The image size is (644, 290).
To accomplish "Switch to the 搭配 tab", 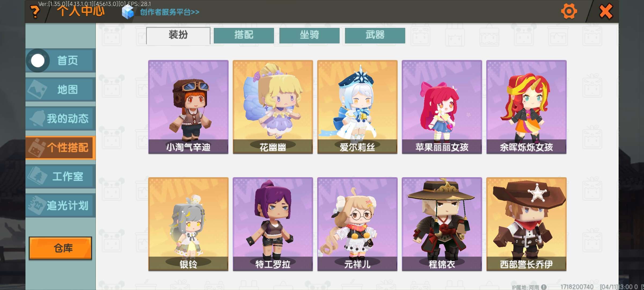I will 244,35.
